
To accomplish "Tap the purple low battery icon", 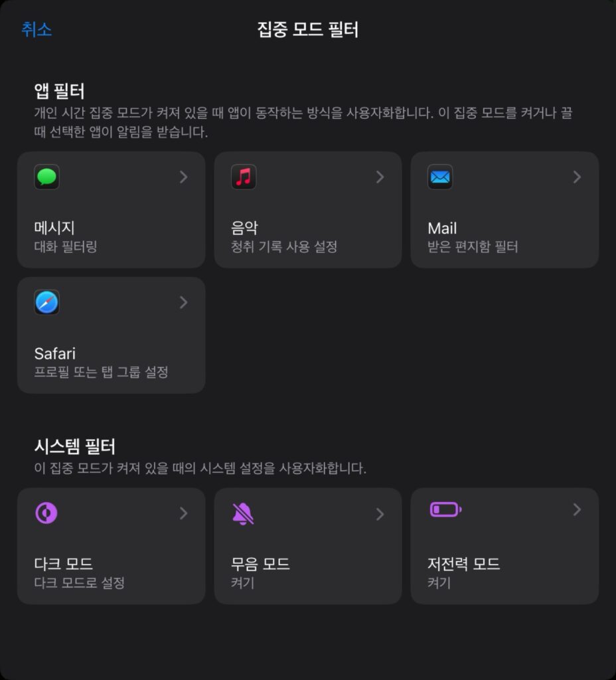I will click(445, 509).
